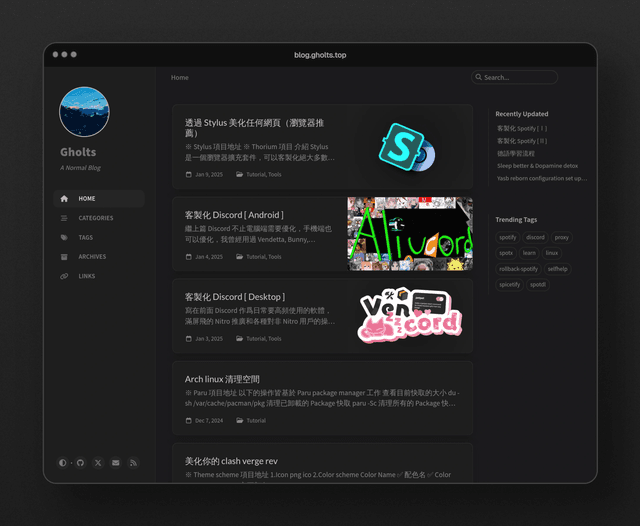Select the spotdl trending tag
This screenshot has height=526, width=640.
pos(538,285)
